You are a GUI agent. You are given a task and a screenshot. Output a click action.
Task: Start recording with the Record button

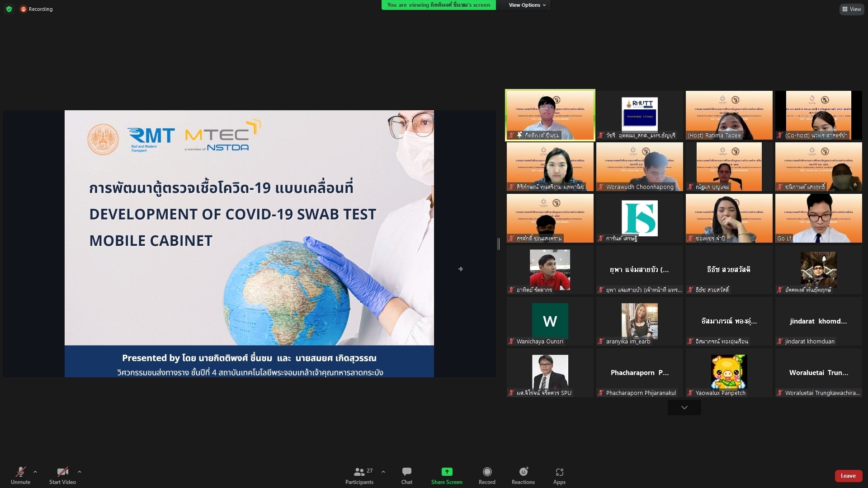tap(487, 475)
